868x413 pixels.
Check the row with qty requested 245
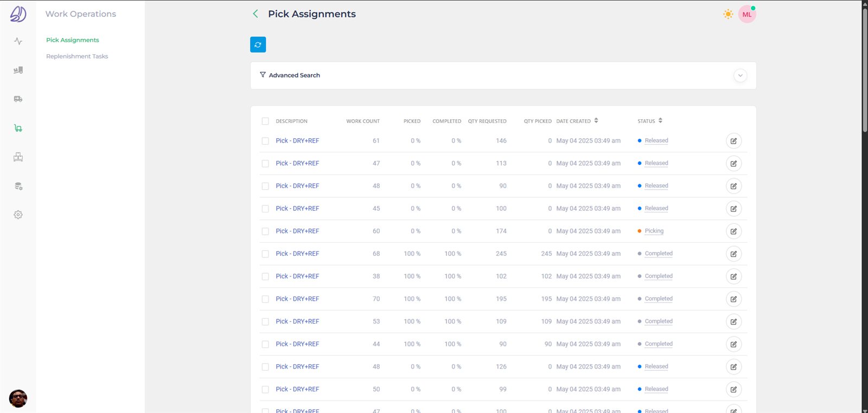(x=265, y=254)
